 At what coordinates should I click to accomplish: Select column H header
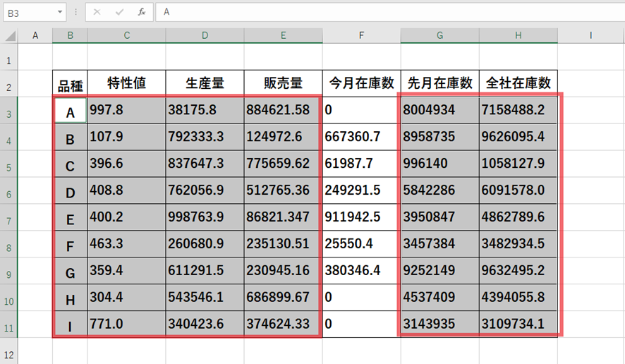click(x=518, y=36)
